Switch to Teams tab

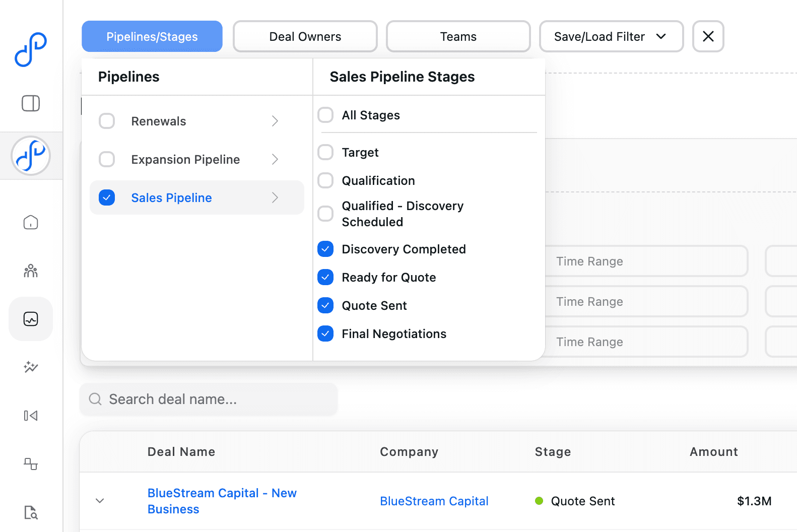pyautogui.click(x=458, y=36)
